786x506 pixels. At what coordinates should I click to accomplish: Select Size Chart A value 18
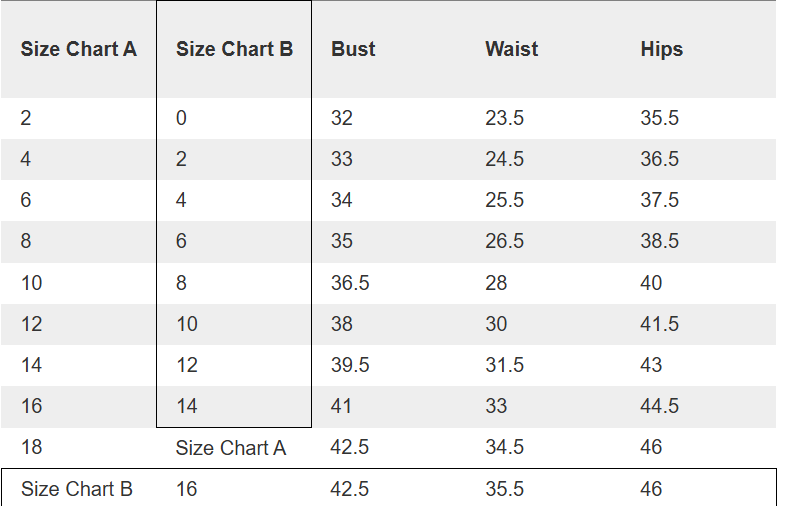click(32, 447)
